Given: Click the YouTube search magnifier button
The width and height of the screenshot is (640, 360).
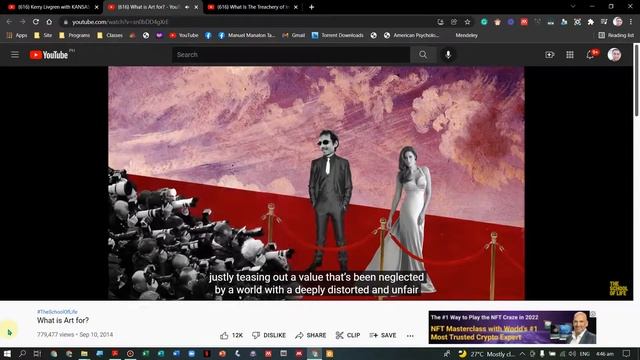Looking at the screenshot, I should (x=423, y=55).
